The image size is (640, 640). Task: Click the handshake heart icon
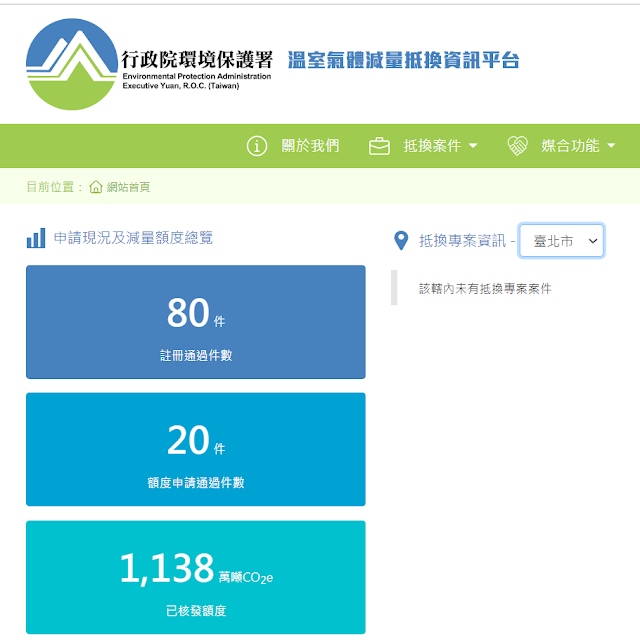[x=517, y=146]
